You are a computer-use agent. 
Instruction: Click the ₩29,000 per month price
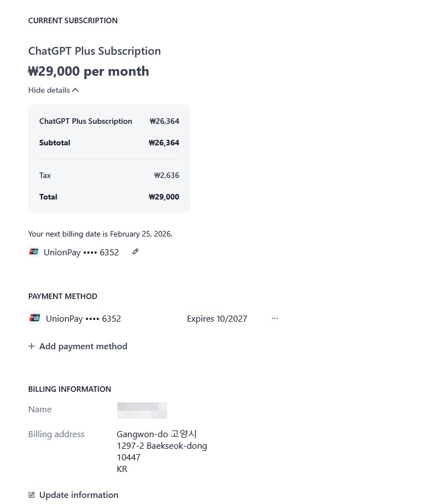tap(88, 71)
